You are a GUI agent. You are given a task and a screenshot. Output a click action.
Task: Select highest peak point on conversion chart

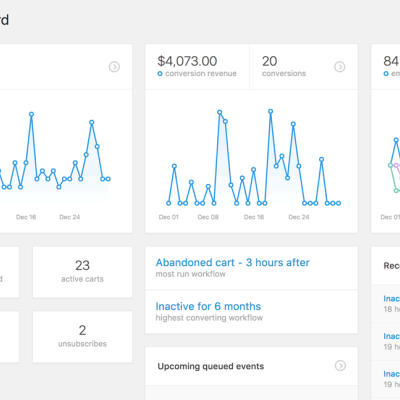[270, 111]
